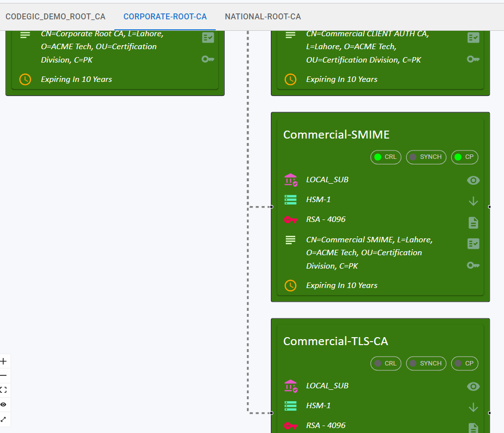Viewport: 504px width, 433px height.
Task: Open document icon on Commercial-SMIME card
Action: tap(473, 222)
